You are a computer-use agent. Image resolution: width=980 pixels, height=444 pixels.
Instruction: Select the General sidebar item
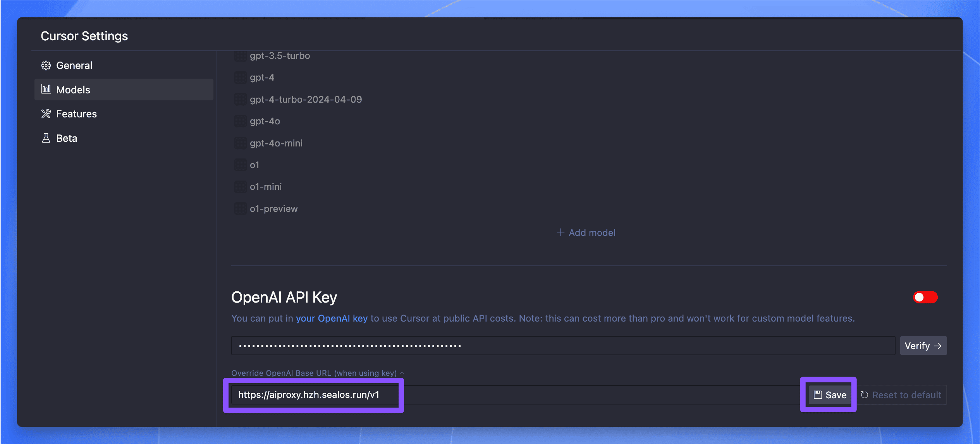point(74,65)
